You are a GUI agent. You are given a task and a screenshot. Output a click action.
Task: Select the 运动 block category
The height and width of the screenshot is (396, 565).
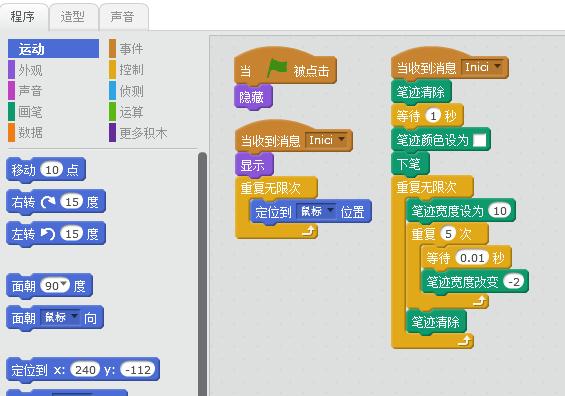point(53,49)
